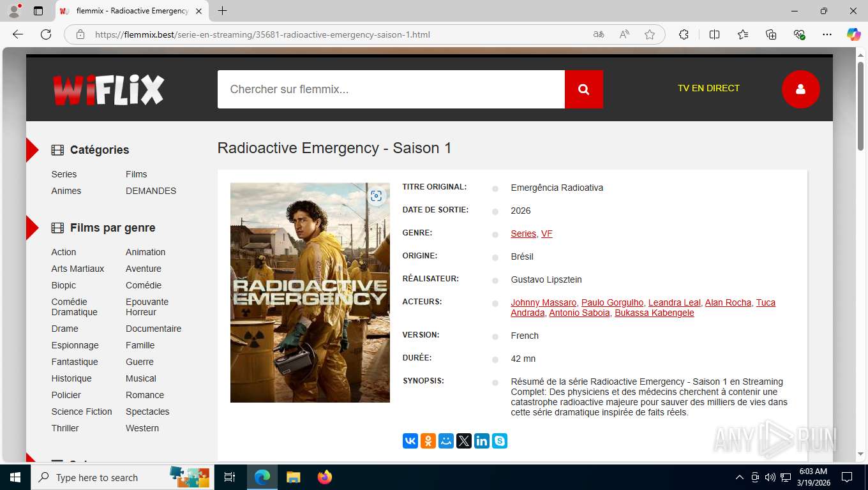The width and height of the screenshot is (868, 490).
Task: Open browser profile icon
Action: coord(14,11)
